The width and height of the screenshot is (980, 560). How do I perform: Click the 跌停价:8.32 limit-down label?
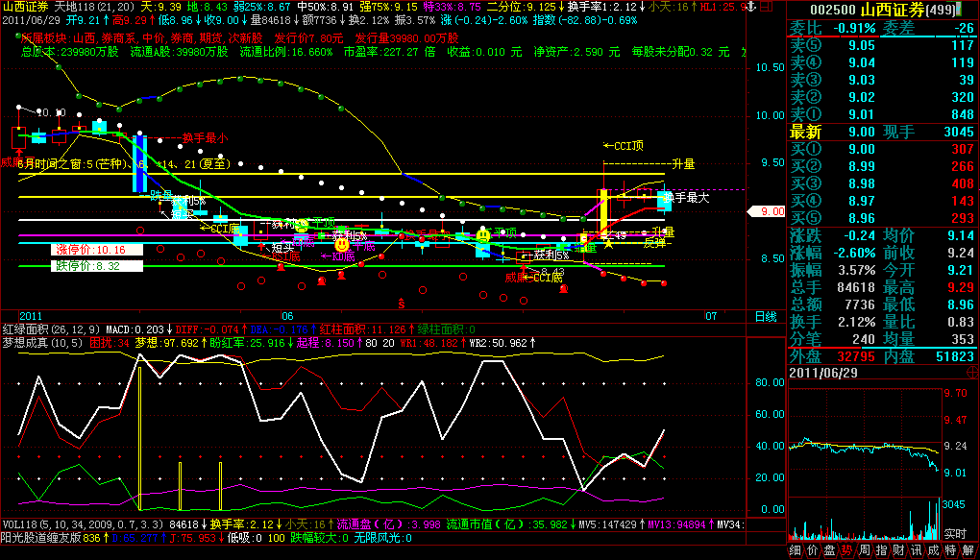point(97,266)
